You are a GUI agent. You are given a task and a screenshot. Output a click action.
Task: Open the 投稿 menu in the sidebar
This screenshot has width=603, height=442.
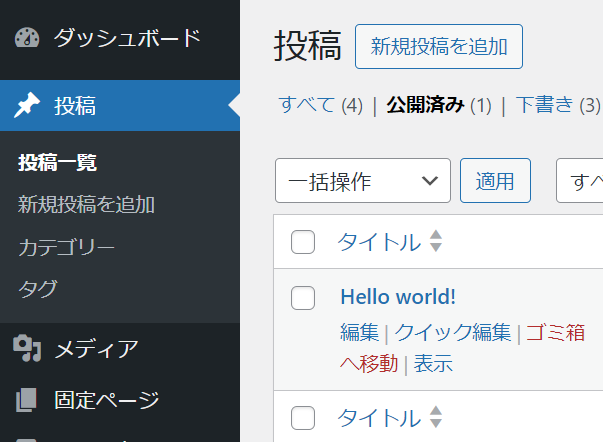[120, 105]
